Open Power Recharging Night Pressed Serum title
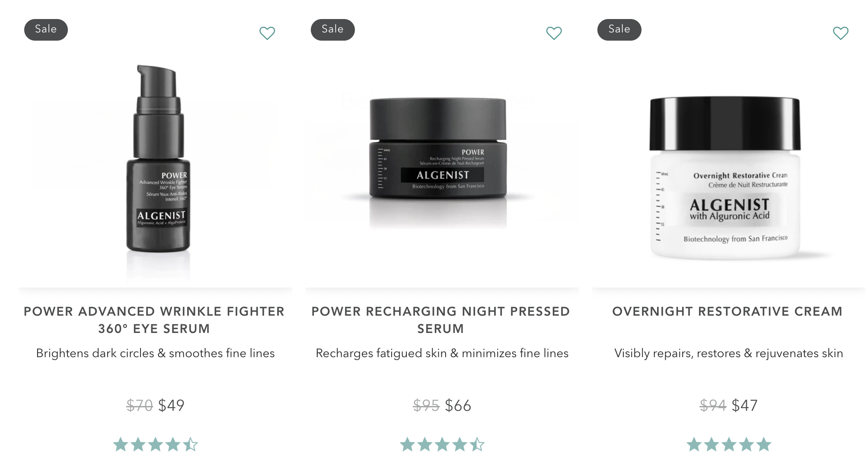The image size is (868, 467). pos(441,320)
